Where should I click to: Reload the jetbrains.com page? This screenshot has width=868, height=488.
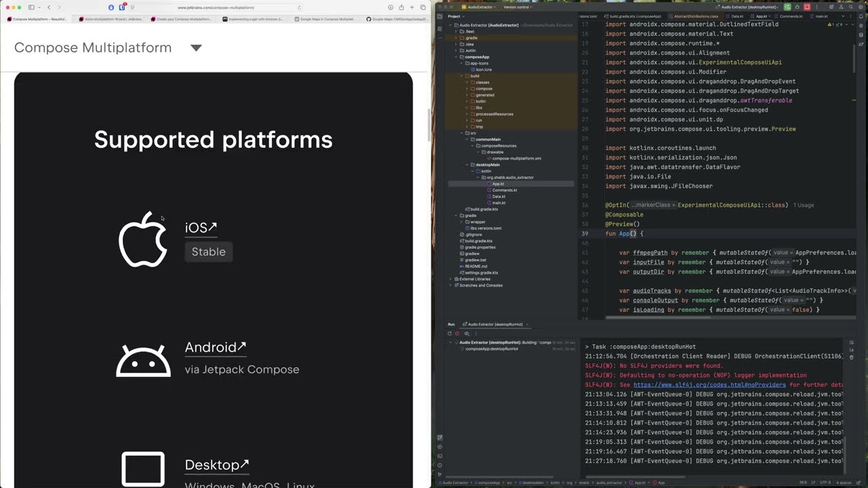point(299,7)
